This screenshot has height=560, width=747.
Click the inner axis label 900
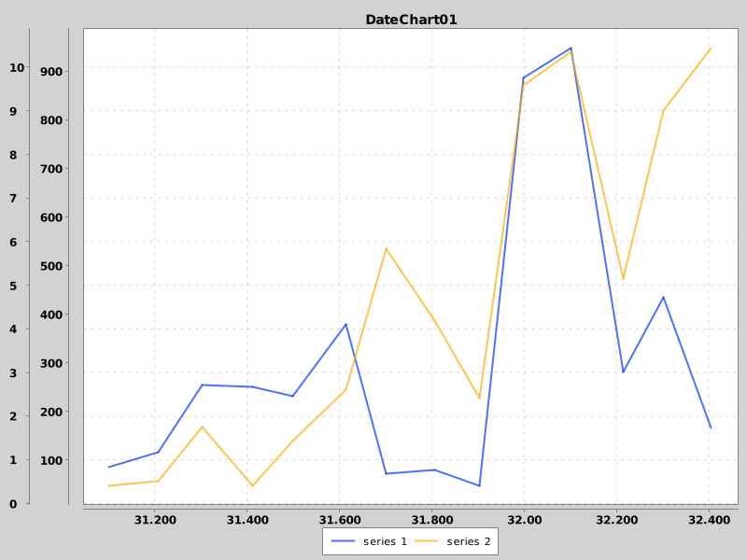(51, 72)
